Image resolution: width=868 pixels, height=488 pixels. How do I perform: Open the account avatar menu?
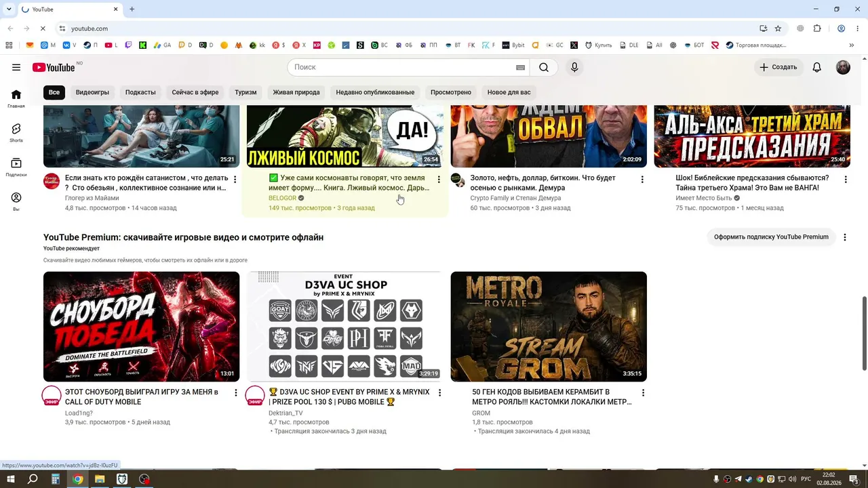[843, 67]
